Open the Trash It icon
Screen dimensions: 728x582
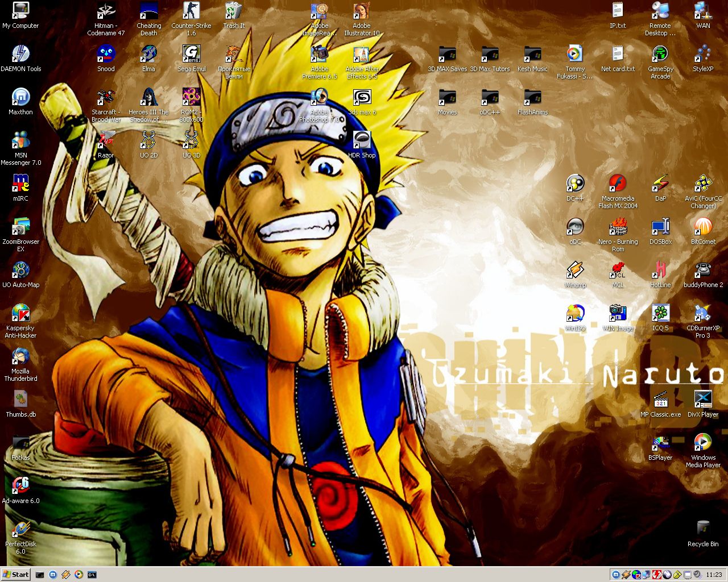tap(234, 15)
